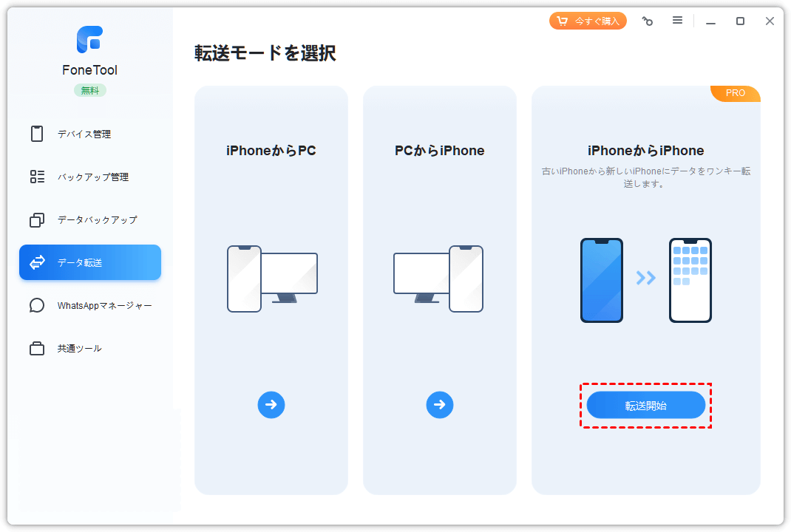
Task: Click arrow button under iPhoneからPC
Action: (x=271, y=404)
